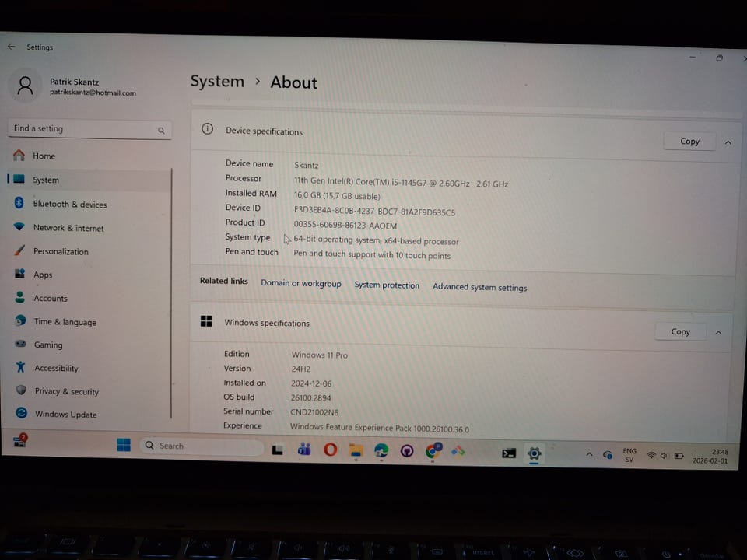Screen dimensions: 747x560
Task: Copy the Windows specifications
Action: [x=680, y=332]
